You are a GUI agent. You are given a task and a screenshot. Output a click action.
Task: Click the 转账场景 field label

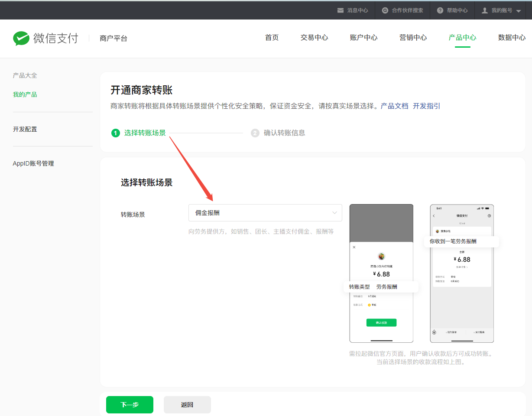133,214
